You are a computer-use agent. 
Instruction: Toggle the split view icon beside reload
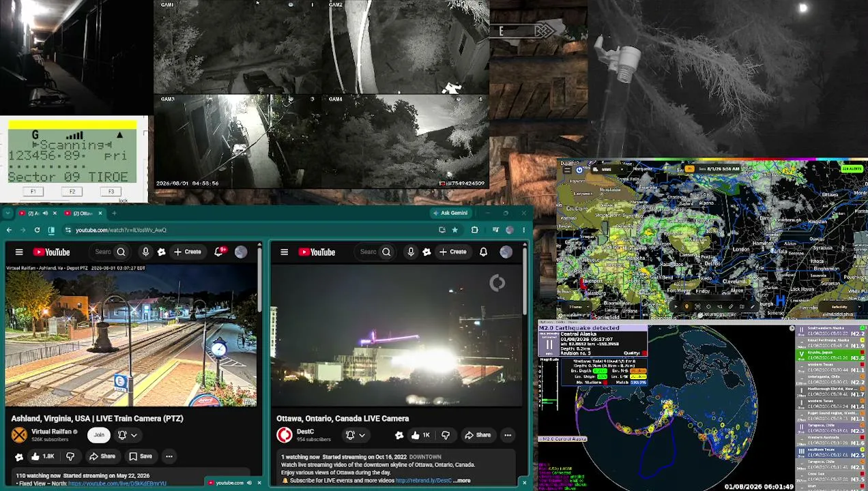pos(51,230)
